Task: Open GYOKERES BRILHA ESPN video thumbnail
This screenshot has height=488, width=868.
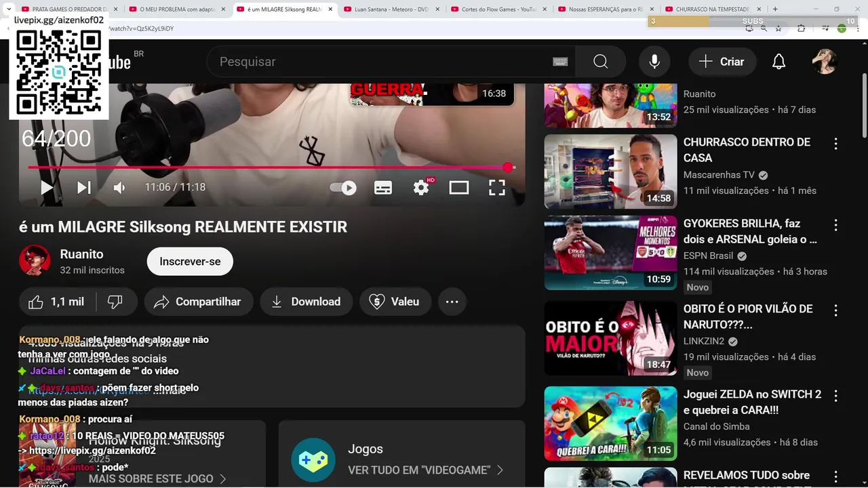Action: (610, 253)
